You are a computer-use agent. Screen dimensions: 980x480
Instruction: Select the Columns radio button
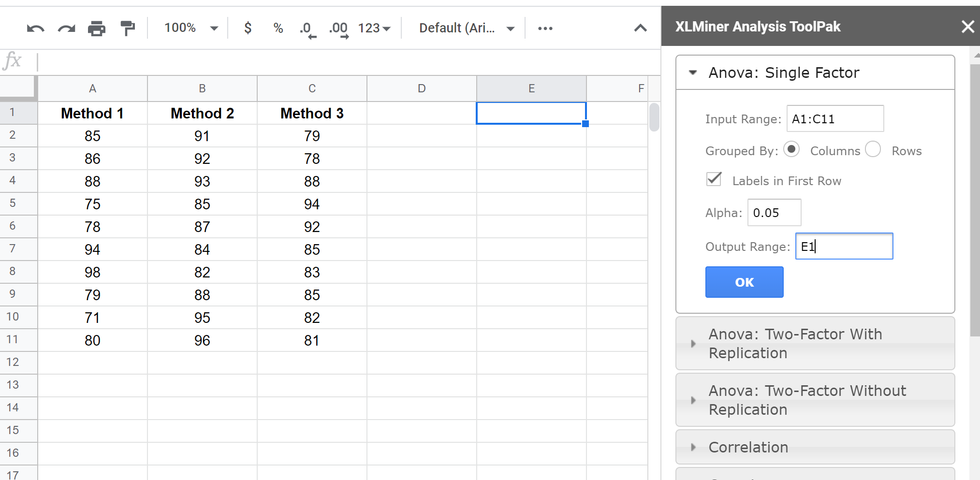pyautogui.click(x=791, y=149)
